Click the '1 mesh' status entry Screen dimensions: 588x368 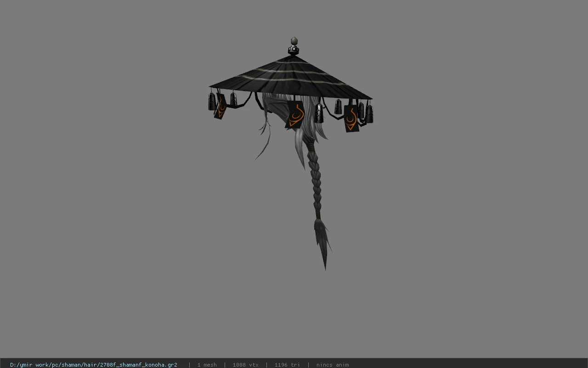pyautogui.click(x=207, y=365)
